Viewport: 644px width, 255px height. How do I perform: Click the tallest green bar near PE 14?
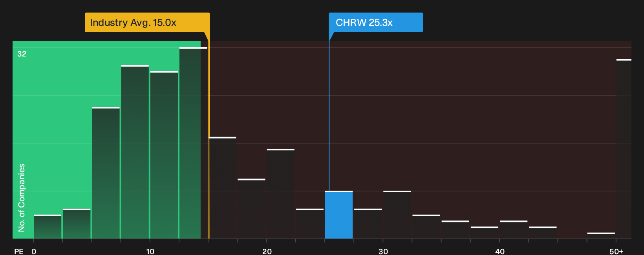(x=193, y=143)
